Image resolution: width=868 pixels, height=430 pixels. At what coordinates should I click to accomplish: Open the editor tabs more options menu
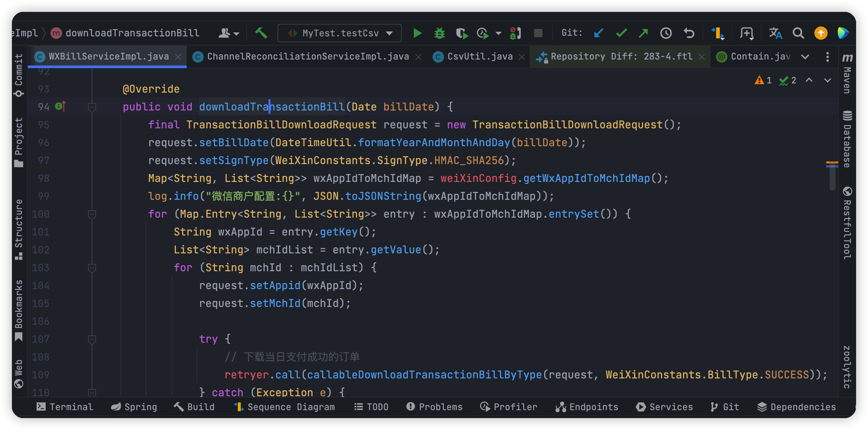click(827, 57)
